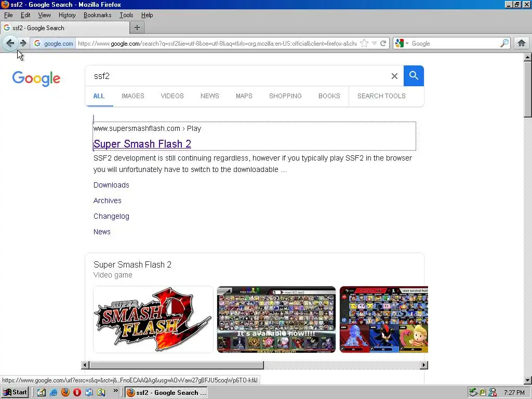The height and width of the screenshot is (399, 532).
Task: Select the ssf2 - Google Search tab
Action: coord(64,28)
